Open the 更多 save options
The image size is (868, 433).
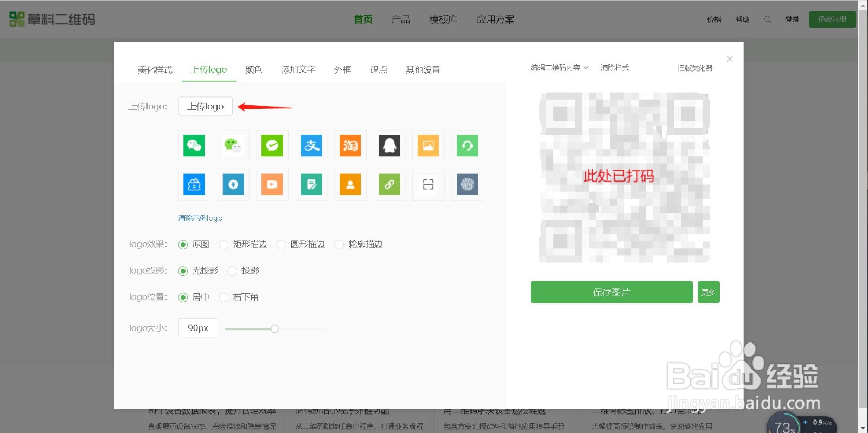[x=709, y=292]
